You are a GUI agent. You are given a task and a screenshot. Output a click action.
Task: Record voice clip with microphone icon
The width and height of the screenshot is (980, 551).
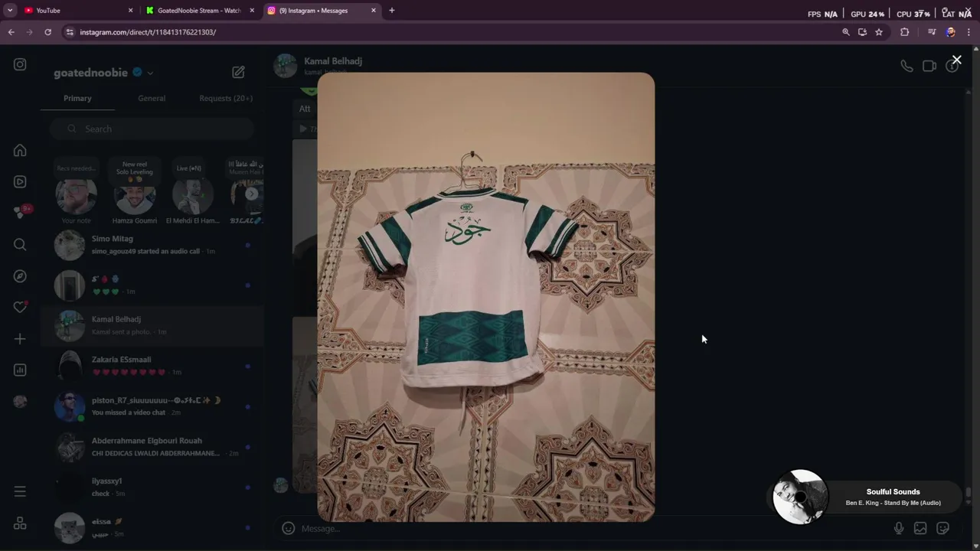coord(899,528)
